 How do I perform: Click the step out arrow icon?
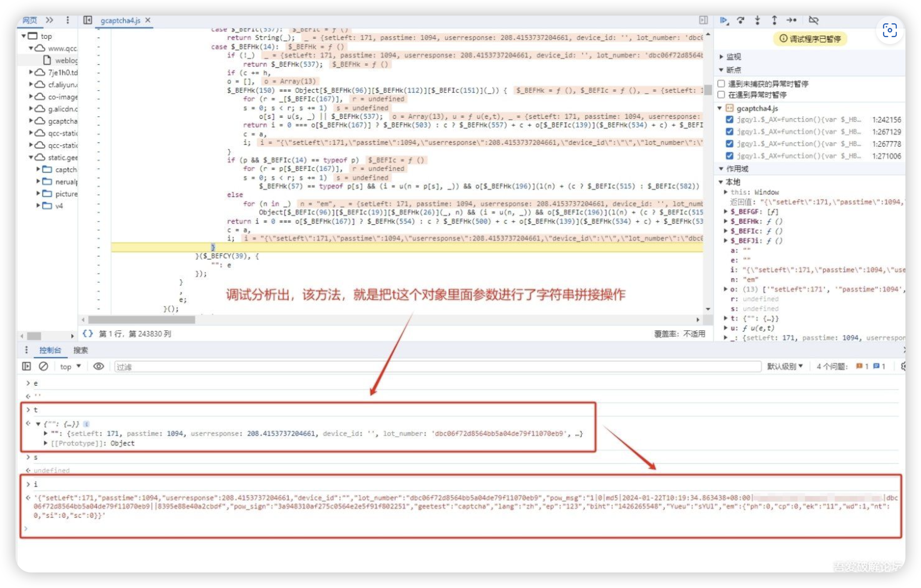[774, 20]
